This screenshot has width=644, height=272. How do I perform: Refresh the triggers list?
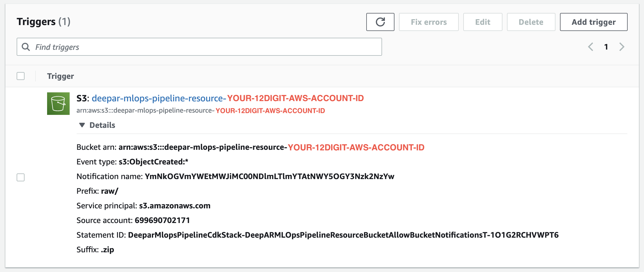(x=380, y=22)
